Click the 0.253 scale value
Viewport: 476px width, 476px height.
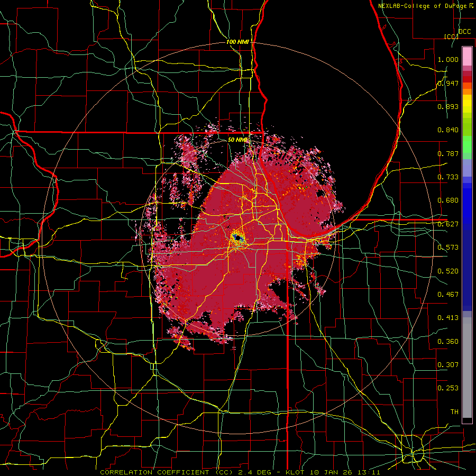point(448,388)
